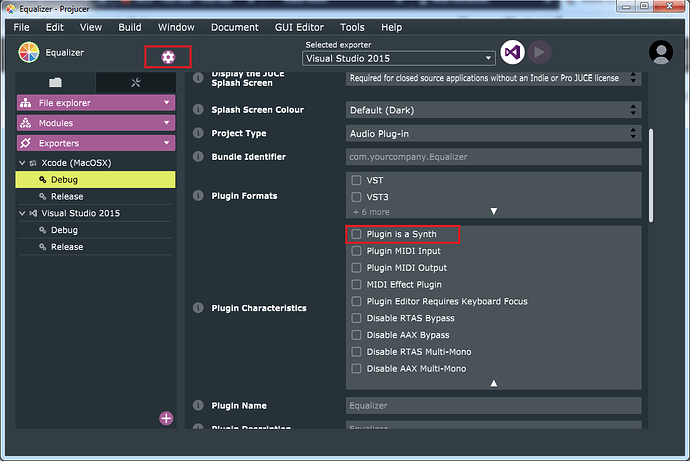Expand Plugin Formats list with down arrow
Screen dimensions: 690x461
(x=494, y=212)
